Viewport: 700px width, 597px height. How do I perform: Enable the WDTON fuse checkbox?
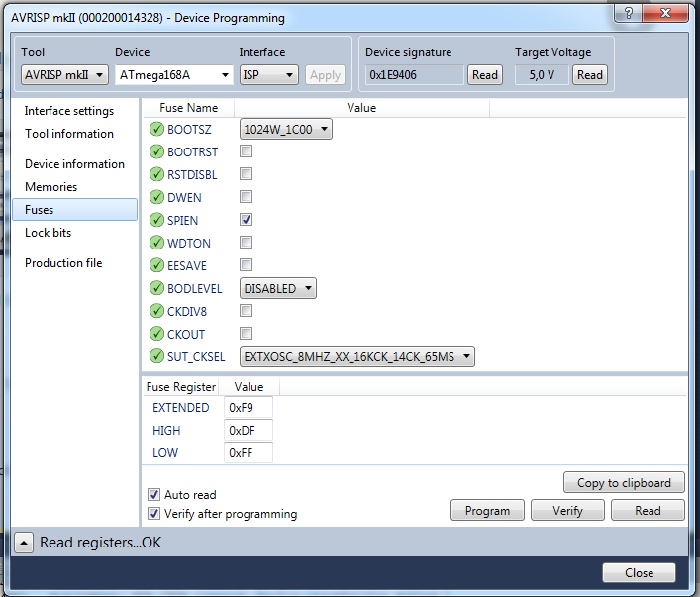246,242
